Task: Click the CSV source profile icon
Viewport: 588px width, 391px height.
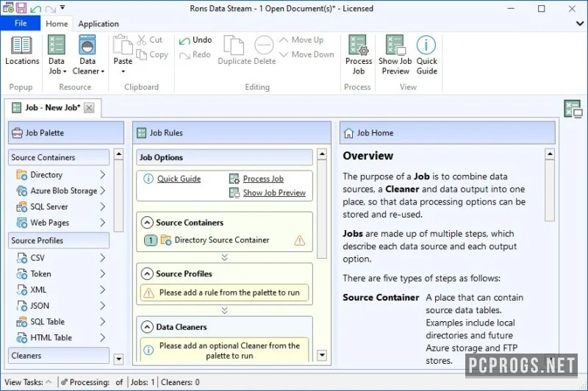Action: (22, 258)
